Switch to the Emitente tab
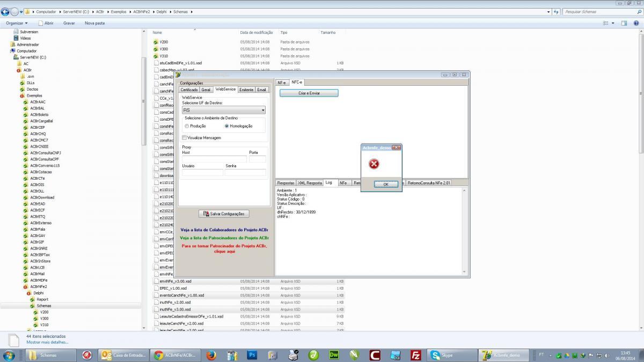644x362 pixels. 246,90
